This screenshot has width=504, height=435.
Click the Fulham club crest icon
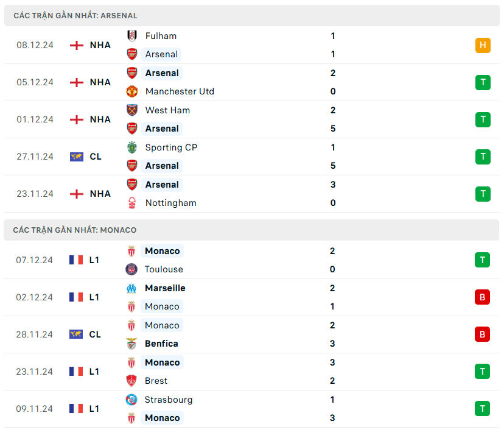(x=132, y=36)
